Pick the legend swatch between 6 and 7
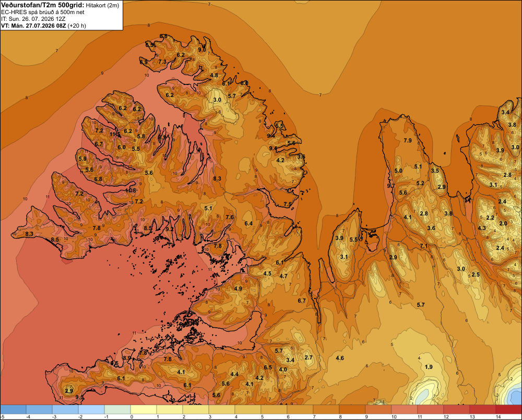This screenshot has width=522, height=420. click(x=300, y=410)
